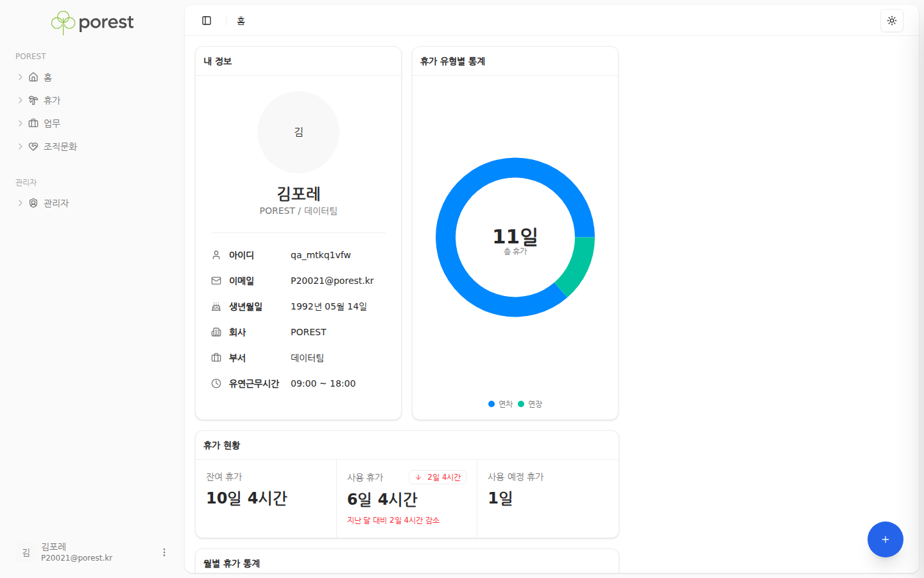Click the blue 연차 legend dot
This screenshot has width=924, height=578.
pyautogui.click(x=492, y=404)
